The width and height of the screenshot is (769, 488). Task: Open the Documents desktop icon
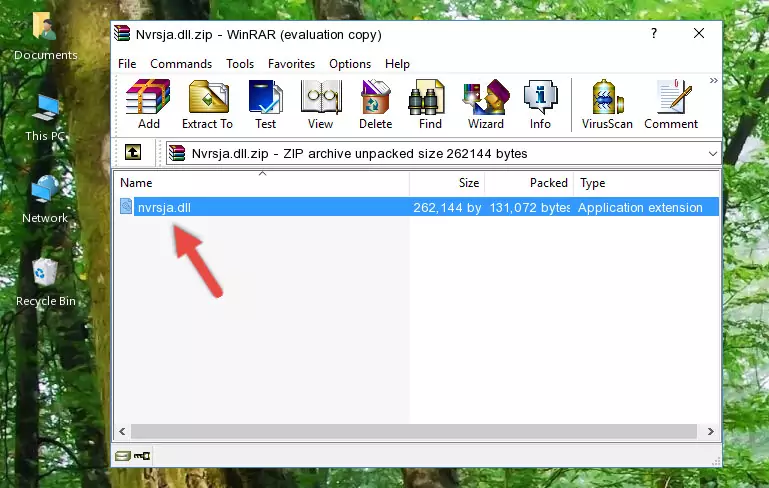click(45, 37)
